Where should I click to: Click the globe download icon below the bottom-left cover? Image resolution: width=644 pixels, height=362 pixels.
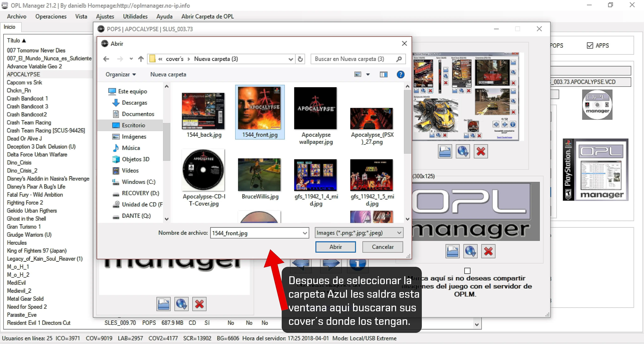click(x=181, y=304)
